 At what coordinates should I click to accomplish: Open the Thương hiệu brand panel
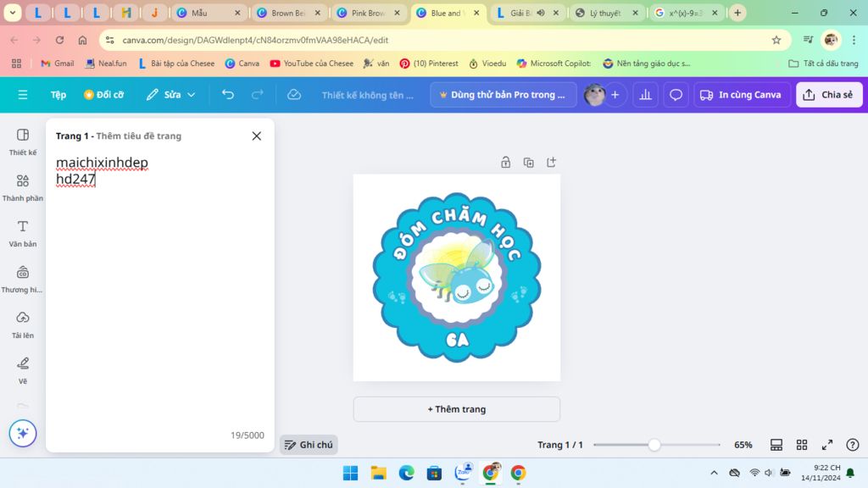coord(23,280)
